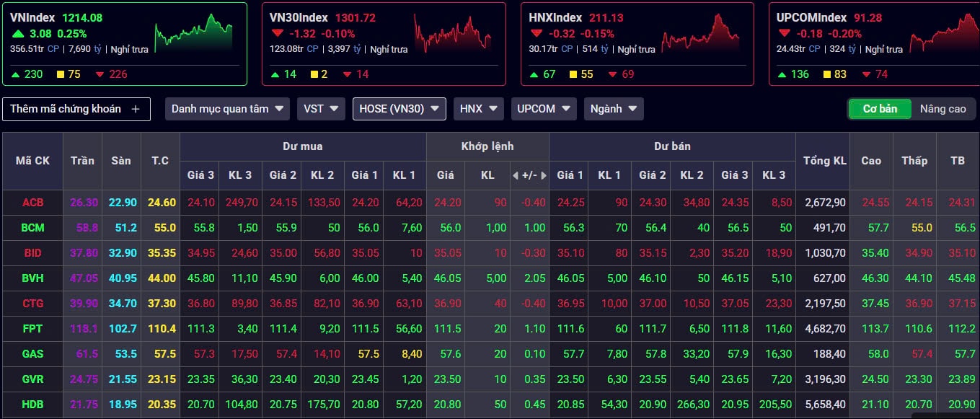Image resolution: width=980 pixels, height=419 pixels.
Task: Open the FPT stock ticker
Action: tap(32, 329)
